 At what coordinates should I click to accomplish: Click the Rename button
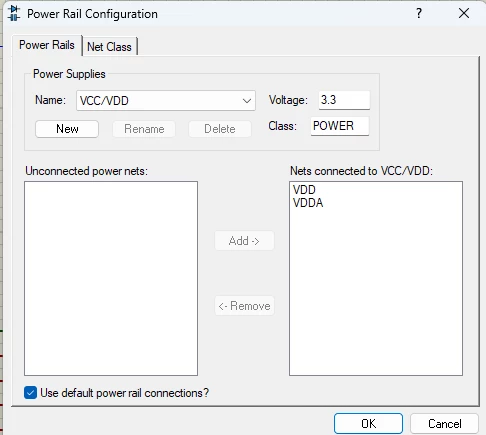(x=144, y=129)
